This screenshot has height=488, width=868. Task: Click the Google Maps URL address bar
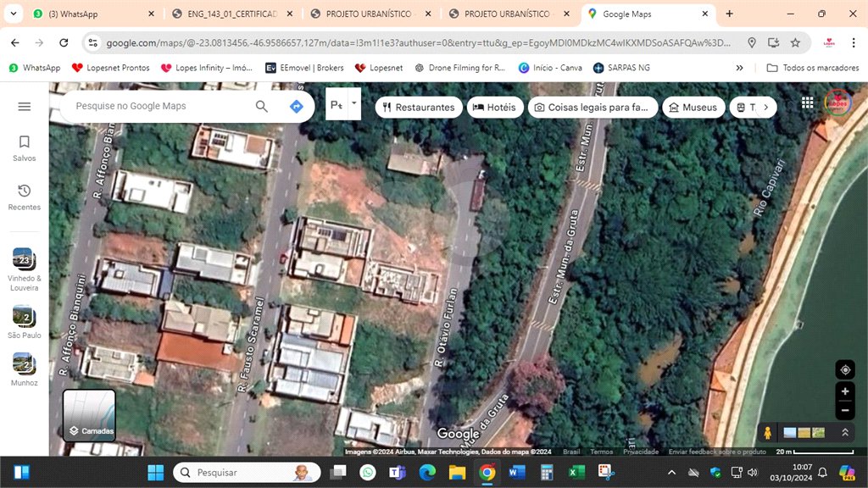[x=418, y=42]
